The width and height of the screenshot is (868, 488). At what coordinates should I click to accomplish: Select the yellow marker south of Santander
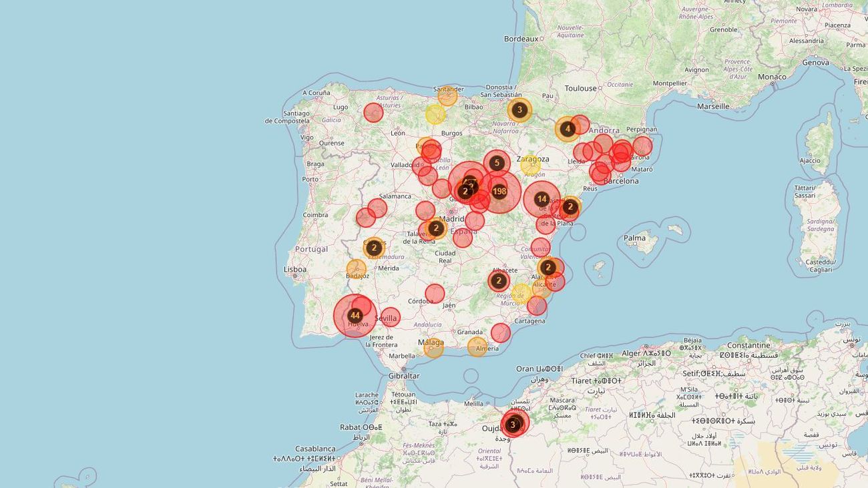pos(435,114)
